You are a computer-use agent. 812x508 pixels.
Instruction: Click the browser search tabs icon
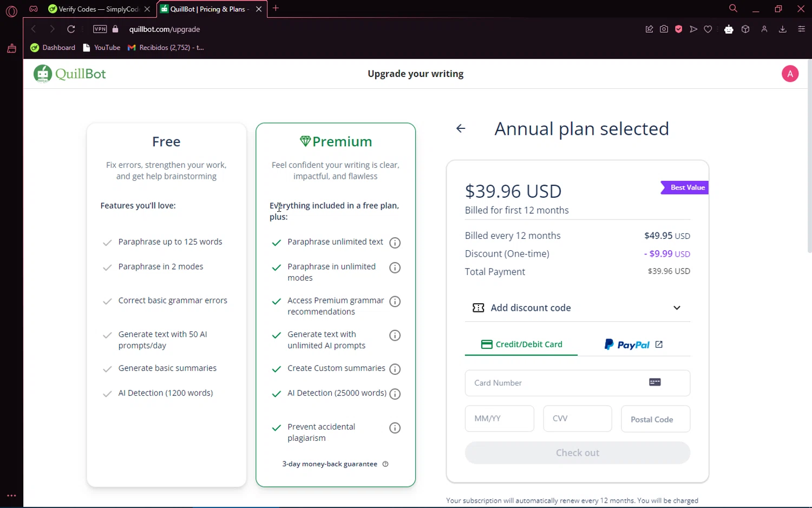pyautogui.click(x=733, y=9)
